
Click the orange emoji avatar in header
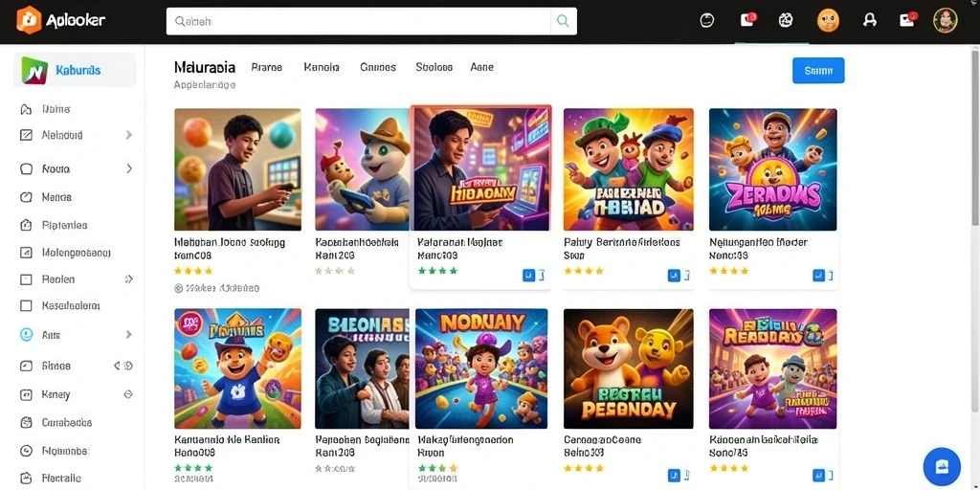(x=828, y=21)
